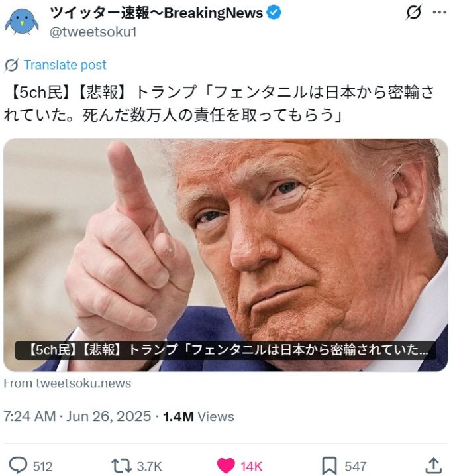Viewport: 453px width, 476px height.
Task: Click the 512 replies count
Action: point(43,466)
